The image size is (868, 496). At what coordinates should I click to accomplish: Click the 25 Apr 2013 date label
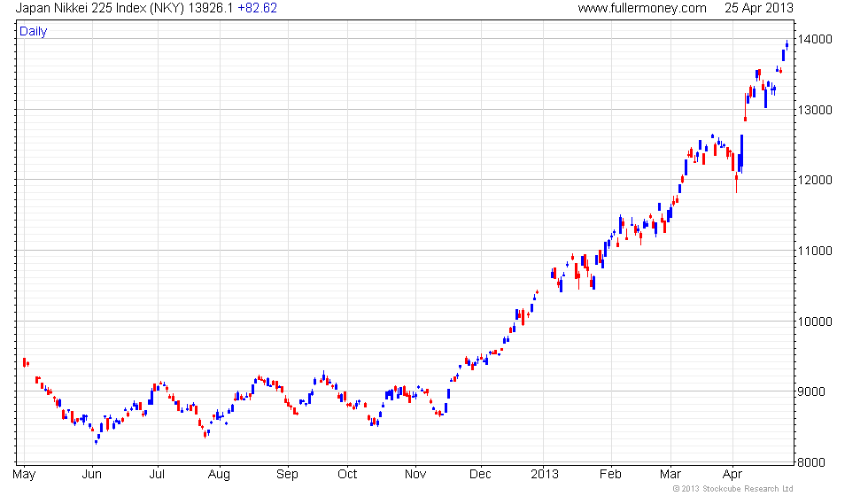click(758, 8)
